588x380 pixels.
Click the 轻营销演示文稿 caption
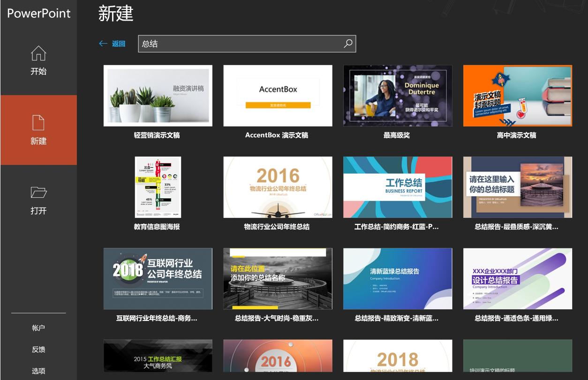click(x=157, y=135)
